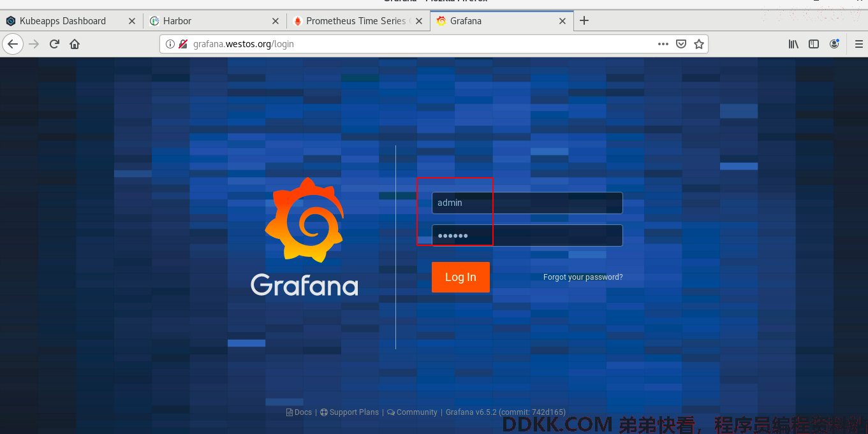
Task: Open the Firefox Library menu
Action: pos(794,44)
